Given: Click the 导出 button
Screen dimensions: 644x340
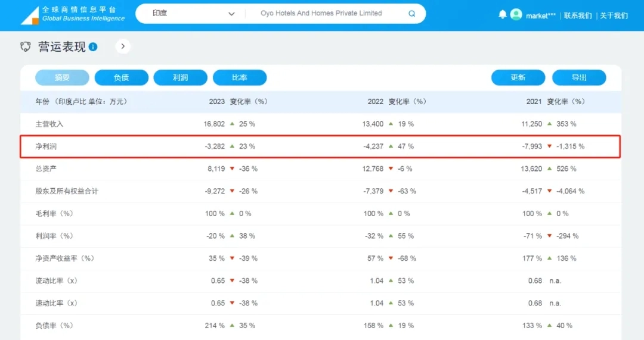Looking at the screenshot, I should (578, 77).
